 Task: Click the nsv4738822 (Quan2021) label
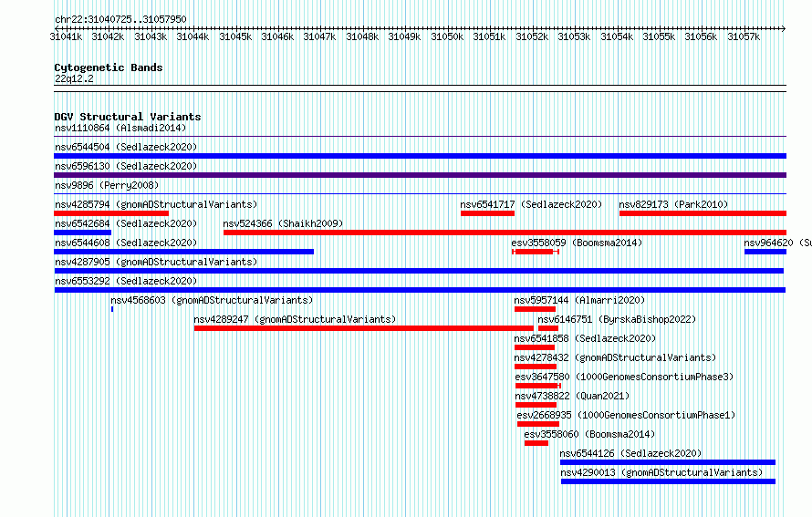coord(571,396)
